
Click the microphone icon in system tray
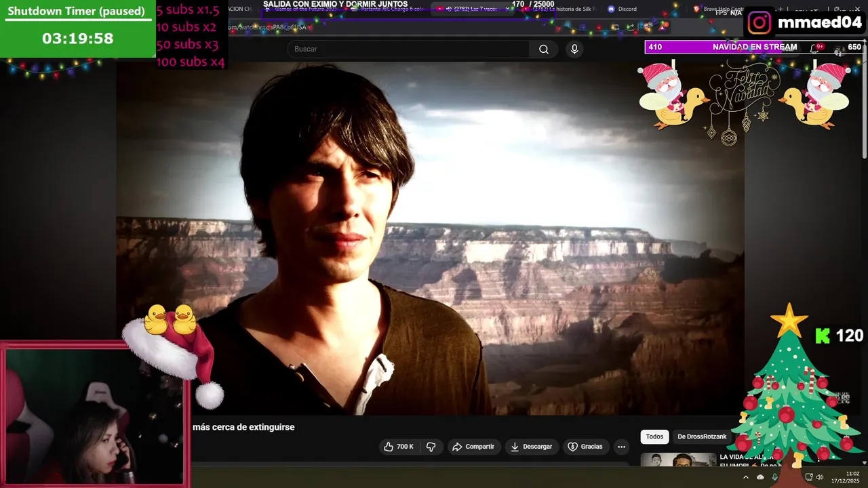pyautogui.click(x=774, y=477)
